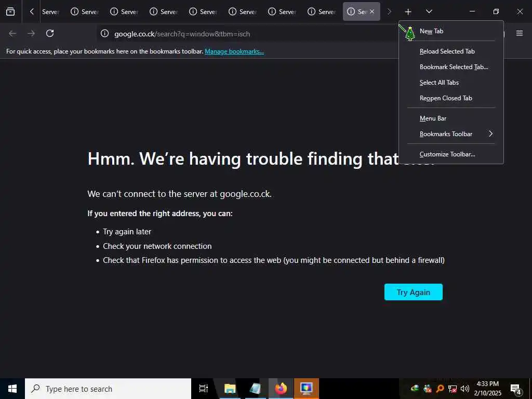Image resolution: width=532 pixels, height=399 pixels.
Task: Click Select All Tabs
Action: click(x=451, y=83)
